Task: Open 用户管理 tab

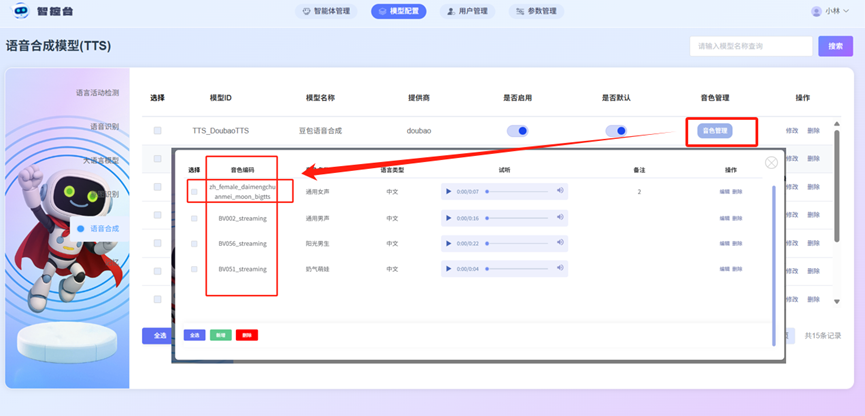Action: [x=467, y=11]
